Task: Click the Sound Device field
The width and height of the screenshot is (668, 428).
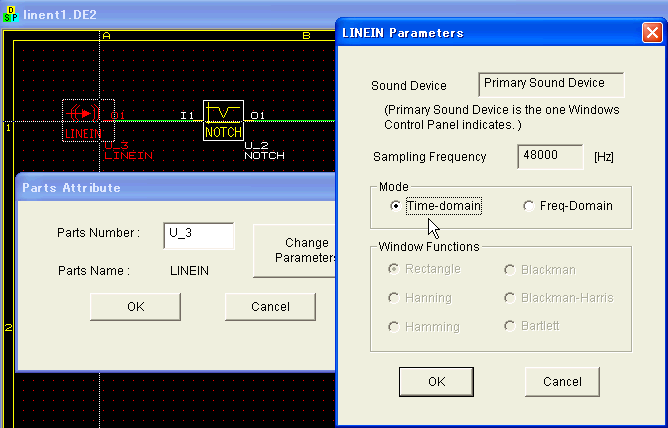Action: click(551, 84)
